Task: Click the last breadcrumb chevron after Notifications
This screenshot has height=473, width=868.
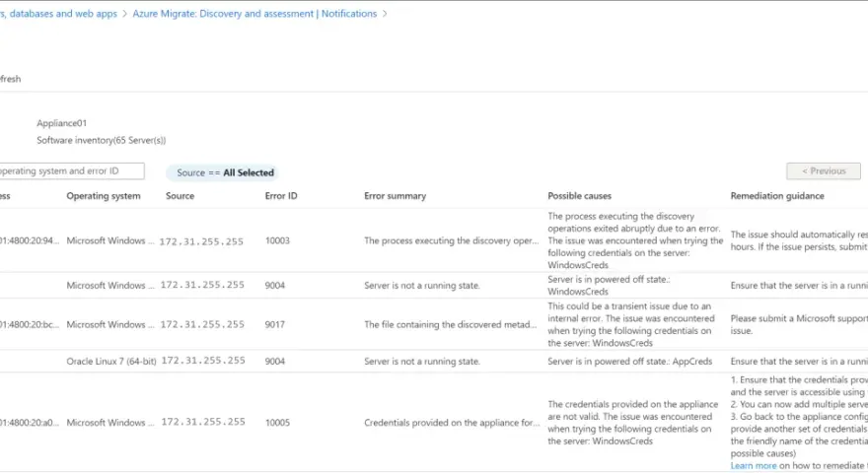Action: click(x=385, y=14)
